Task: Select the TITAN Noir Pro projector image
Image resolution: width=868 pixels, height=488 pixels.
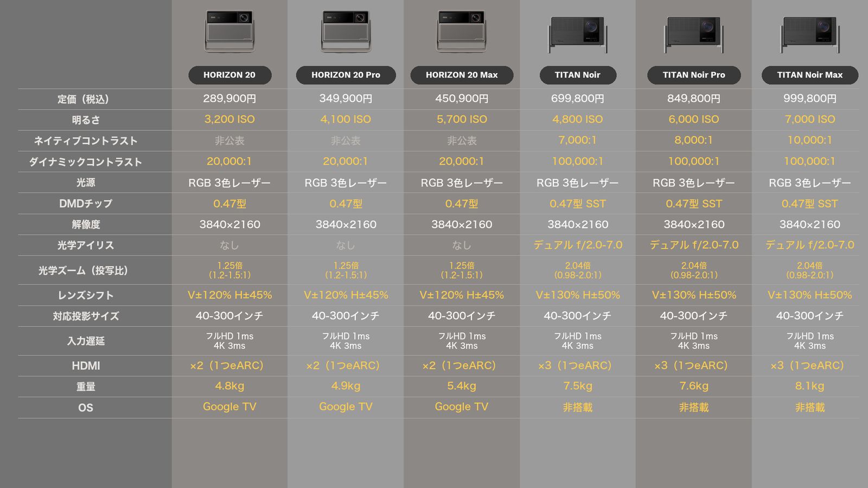Action: pos(694,34)
